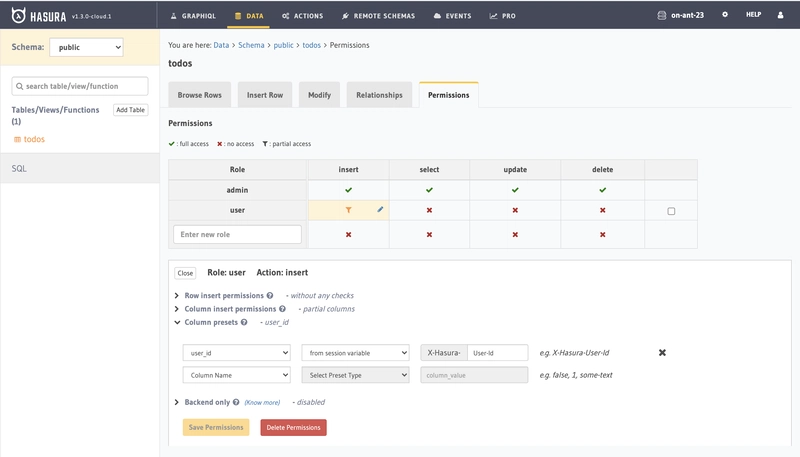Viewport: 800px width, 457px height.
Task: Close the permission editor panel
Action: (185, 273)
